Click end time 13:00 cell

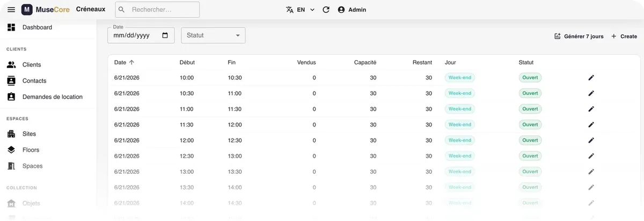pos(235,156)
